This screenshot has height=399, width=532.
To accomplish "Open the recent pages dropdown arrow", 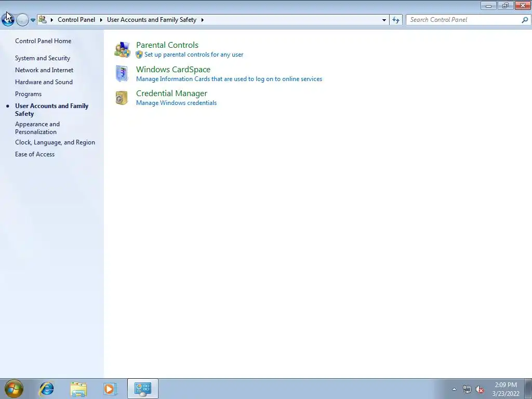I will (33, 20).
